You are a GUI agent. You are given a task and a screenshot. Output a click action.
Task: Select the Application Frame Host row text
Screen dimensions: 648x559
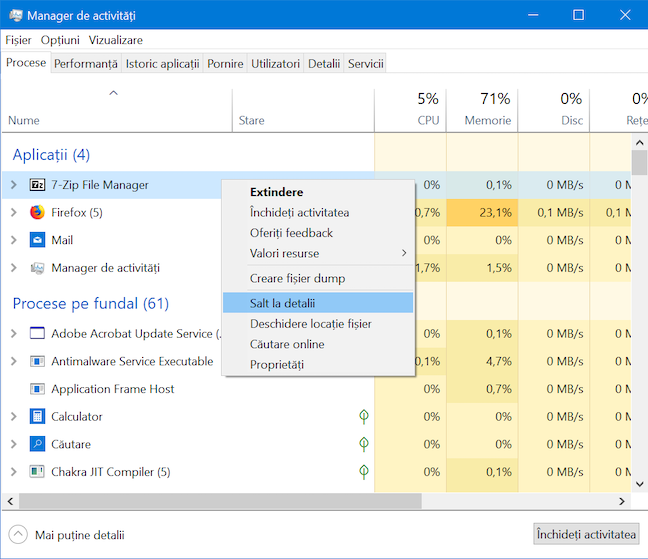click(112, 389)
